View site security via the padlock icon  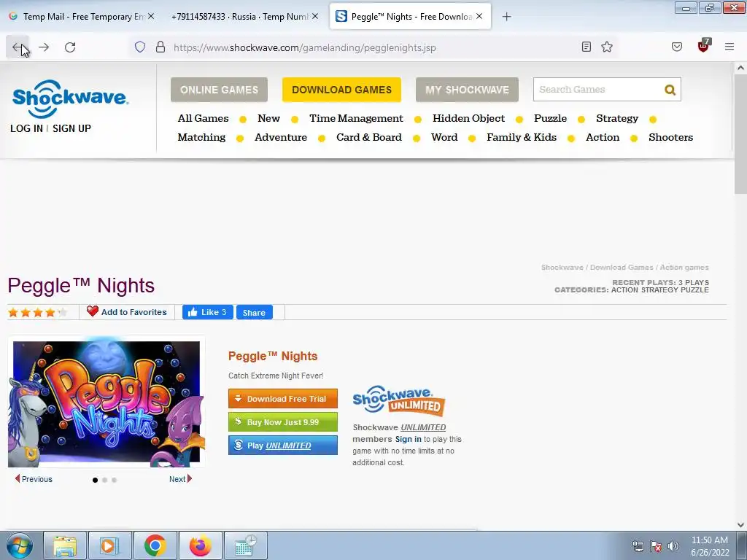pyautogui.click(x=160, y=47)
